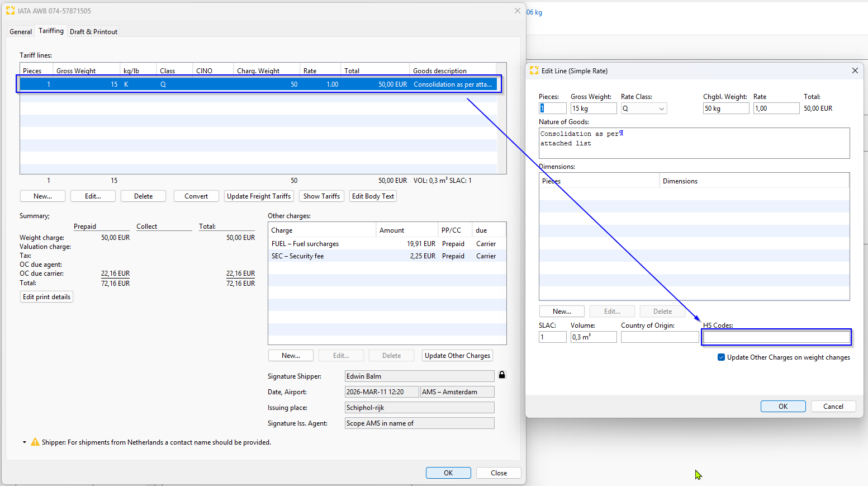868x486 pixels.
Task: Close the Edit Line dialog with X
Action: [x=855, y=70]
